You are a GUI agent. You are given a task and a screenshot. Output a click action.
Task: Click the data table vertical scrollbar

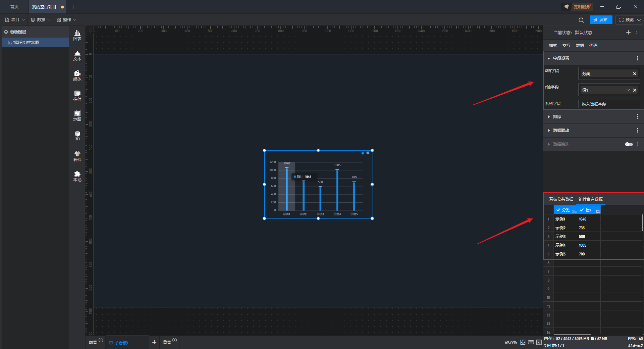[643, 223]
